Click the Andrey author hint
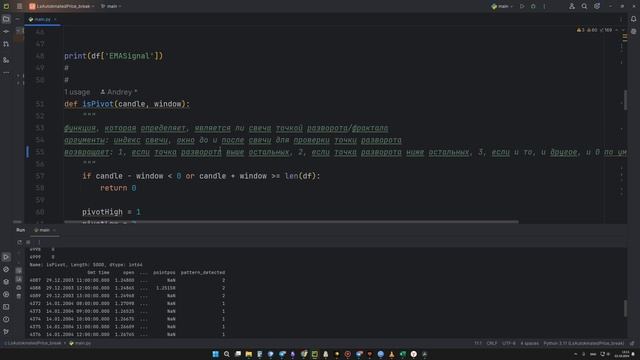 [x=119, y=92]
